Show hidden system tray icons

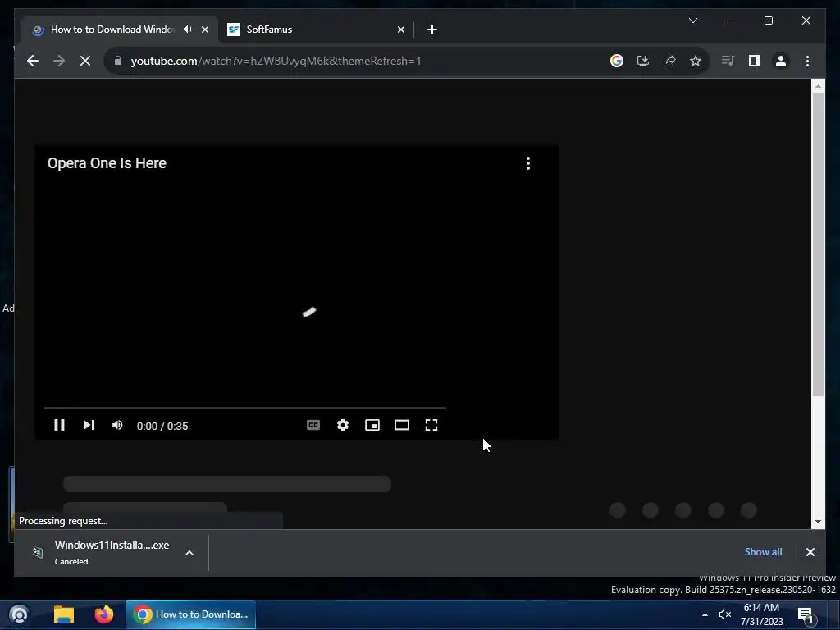click(x=705, y=614)
